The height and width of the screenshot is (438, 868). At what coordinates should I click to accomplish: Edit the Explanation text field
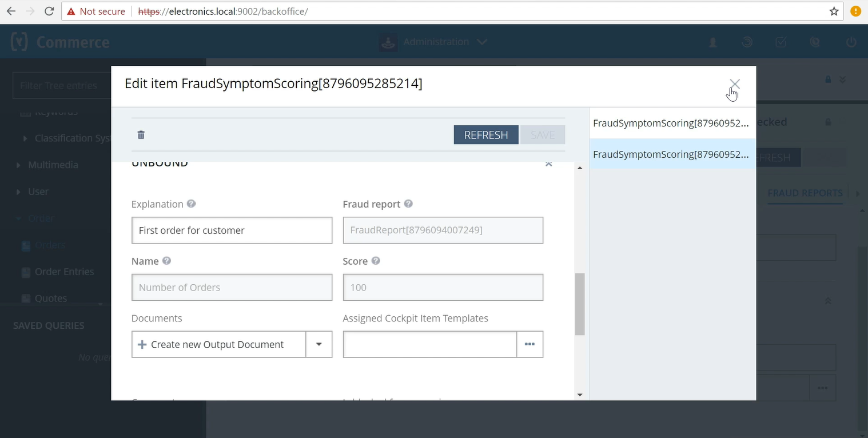[232, 230]
